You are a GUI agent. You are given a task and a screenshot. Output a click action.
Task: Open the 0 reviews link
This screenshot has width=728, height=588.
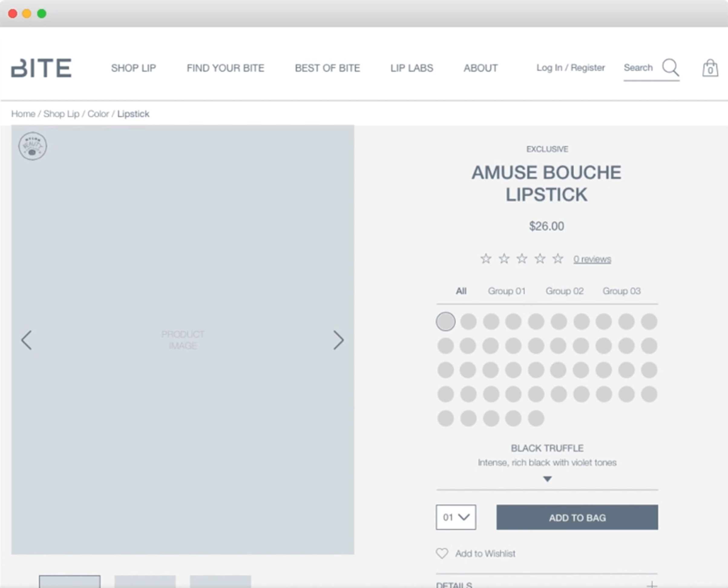tap(592, 260)
